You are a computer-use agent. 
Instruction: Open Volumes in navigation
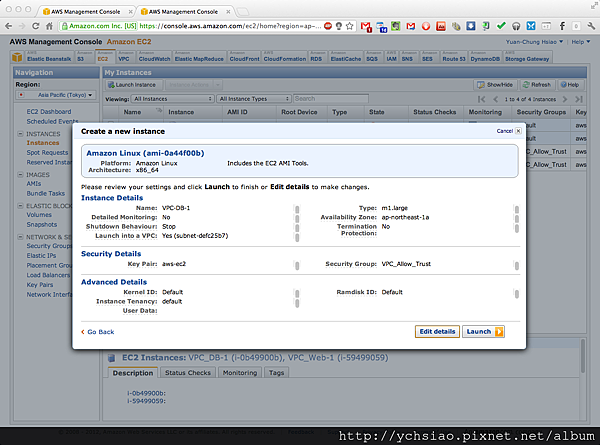(39, 215)
